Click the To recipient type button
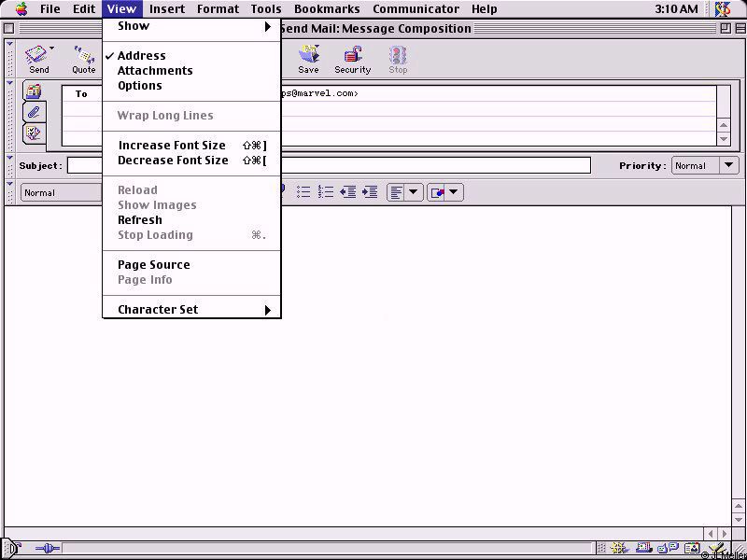 [x=81, y=94]
